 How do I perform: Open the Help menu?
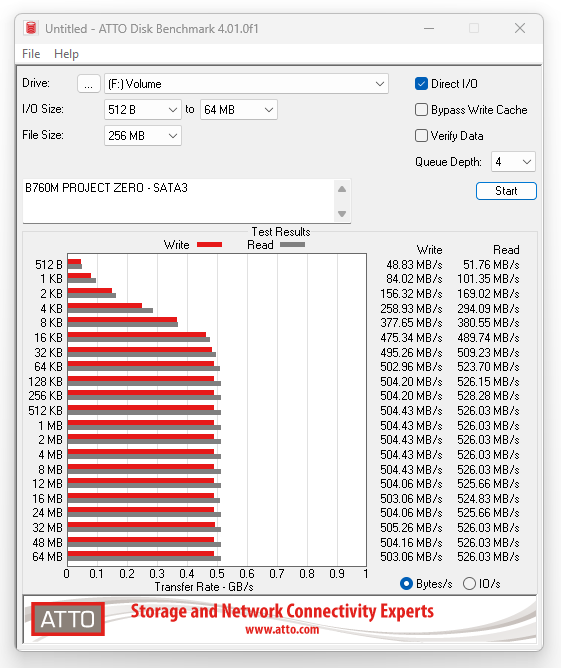click(66, 54)
